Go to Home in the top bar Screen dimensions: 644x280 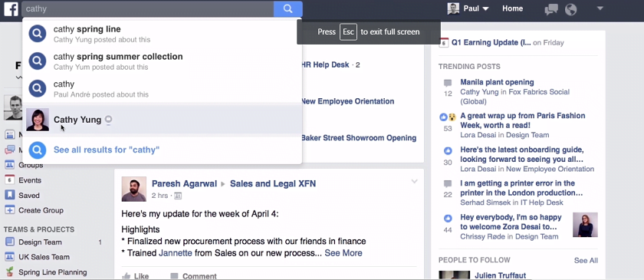[512, 8]
